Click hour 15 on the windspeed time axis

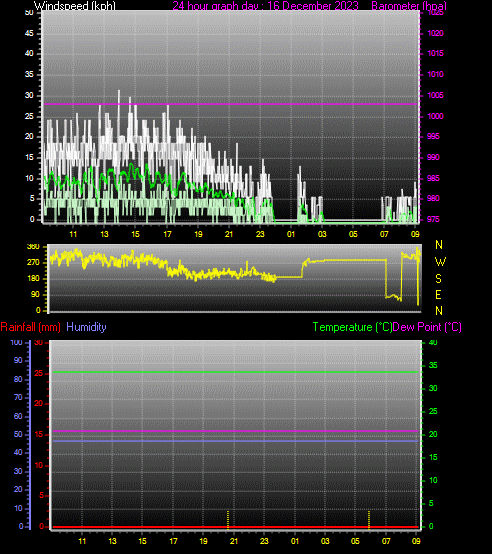135,234
